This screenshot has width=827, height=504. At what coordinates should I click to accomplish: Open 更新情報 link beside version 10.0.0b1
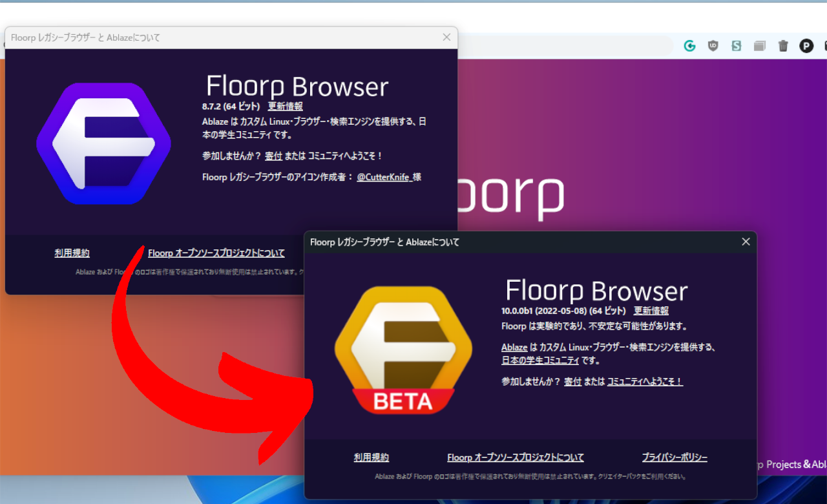pos(651,311)
